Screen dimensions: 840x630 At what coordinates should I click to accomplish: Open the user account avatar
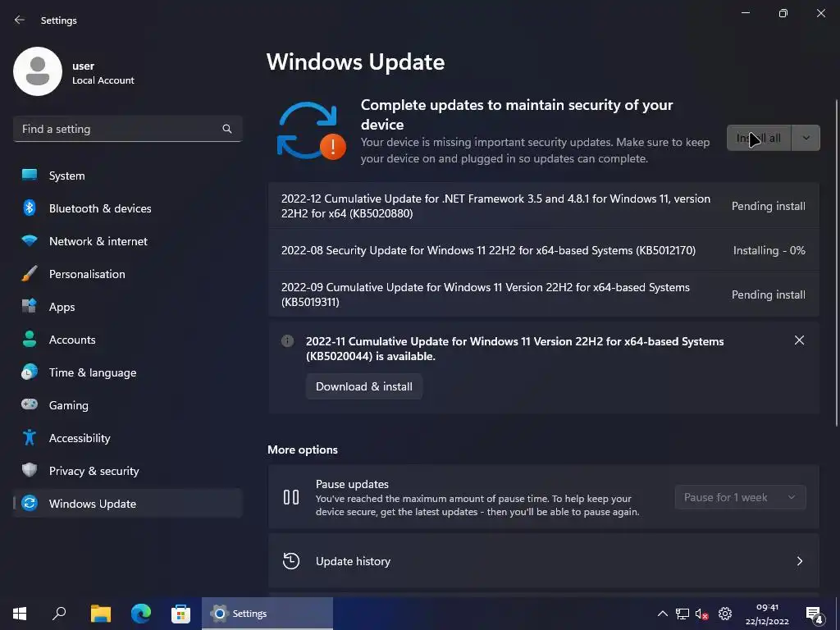click(38, 71)
